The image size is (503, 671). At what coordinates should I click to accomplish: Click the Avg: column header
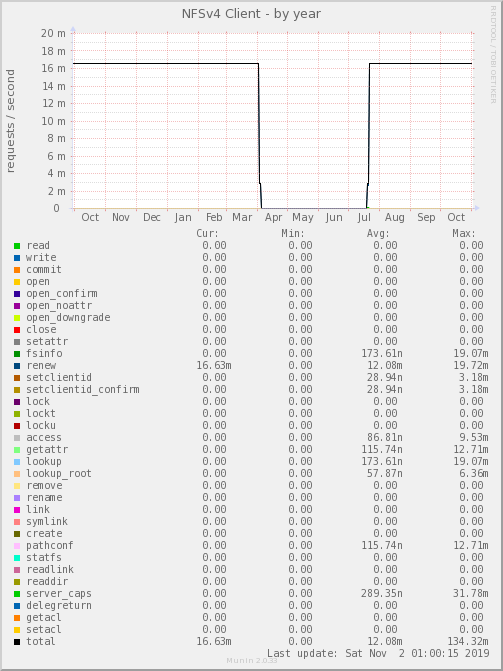point(378,234)
